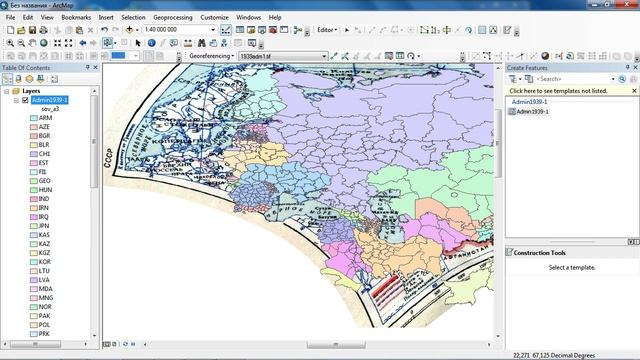Create a new map document
Screen dimensions: 640x360
(x=10, y=30)
